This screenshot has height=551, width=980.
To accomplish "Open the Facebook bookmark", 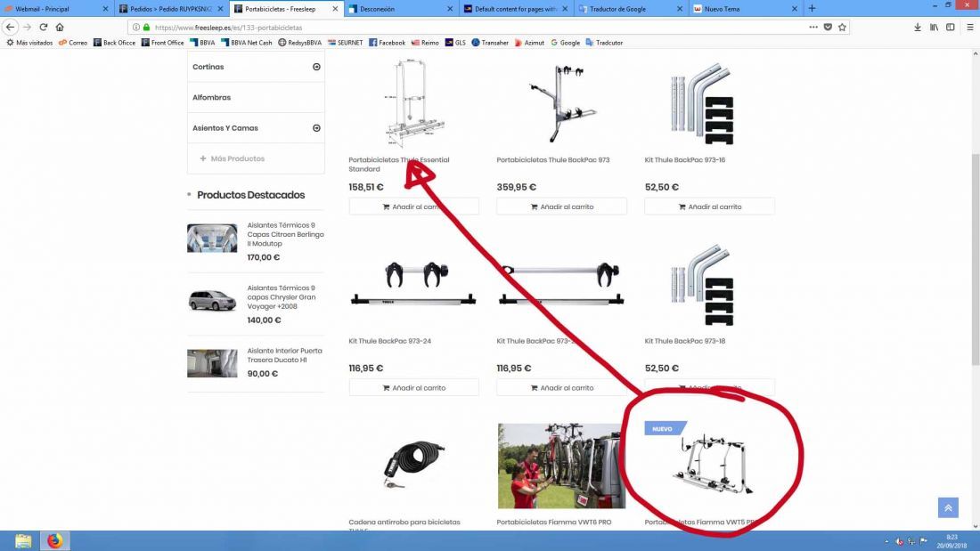I will (387, 43).
